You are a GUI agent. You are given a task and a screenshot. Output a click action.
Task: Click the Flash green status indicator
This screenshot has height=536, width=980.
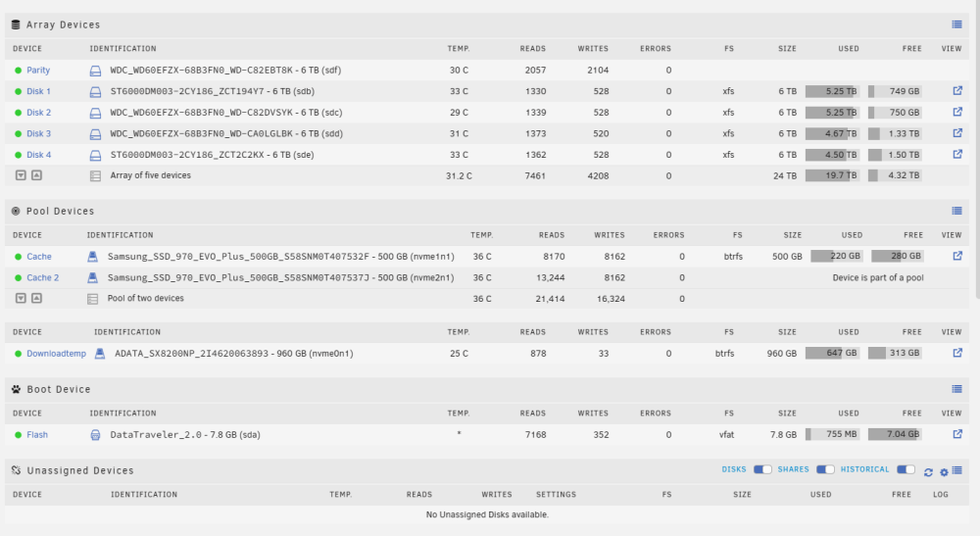click(18, 435)
